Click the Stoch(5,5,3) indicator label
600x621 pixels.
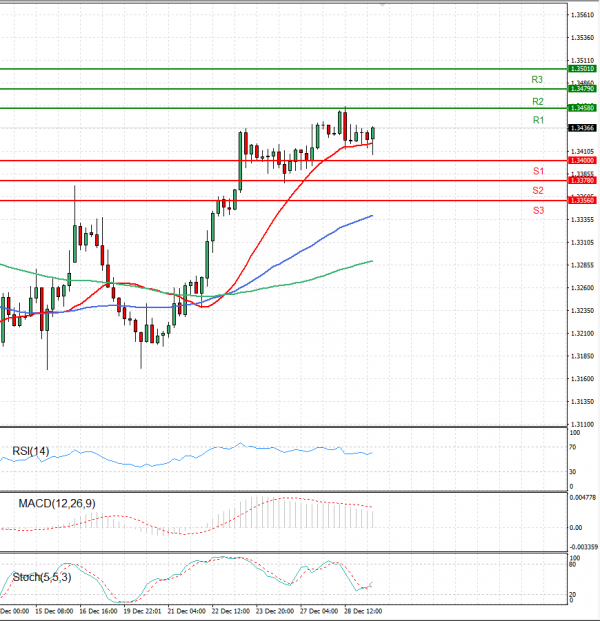click(42, 577)
